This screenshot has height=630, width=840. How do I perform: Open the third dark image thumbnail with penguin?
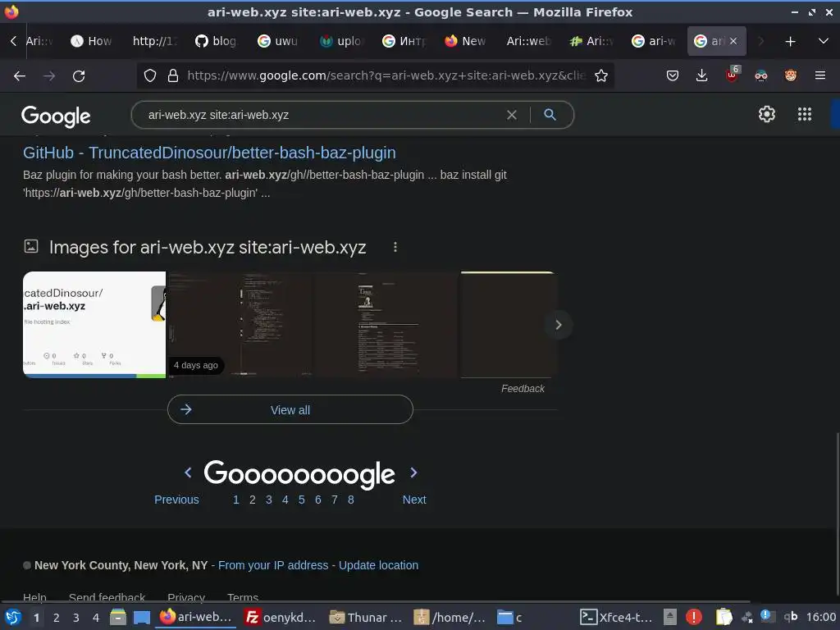[x=386, y=325]
